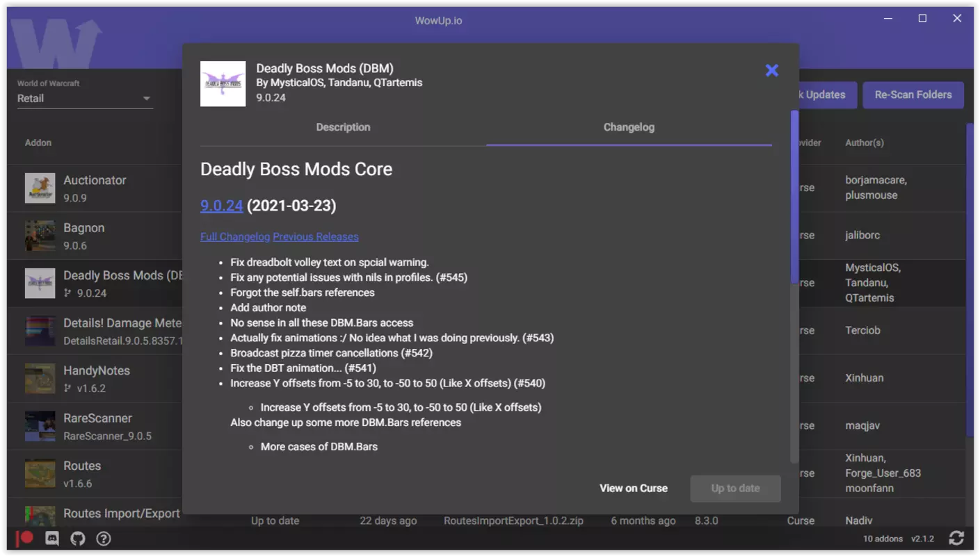The height and width of the screenshot is (556, 980).
Task: Select the Bagnon addon name
Action: click(83, 228)
